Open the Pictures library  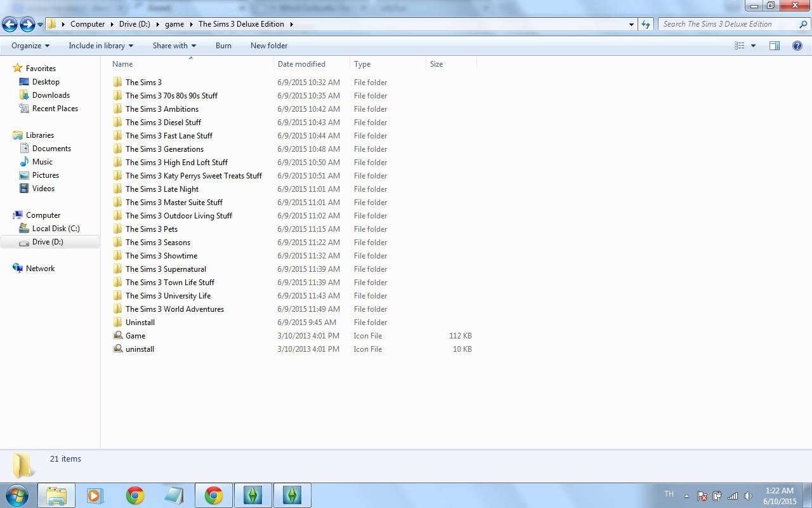click(46, 175)
